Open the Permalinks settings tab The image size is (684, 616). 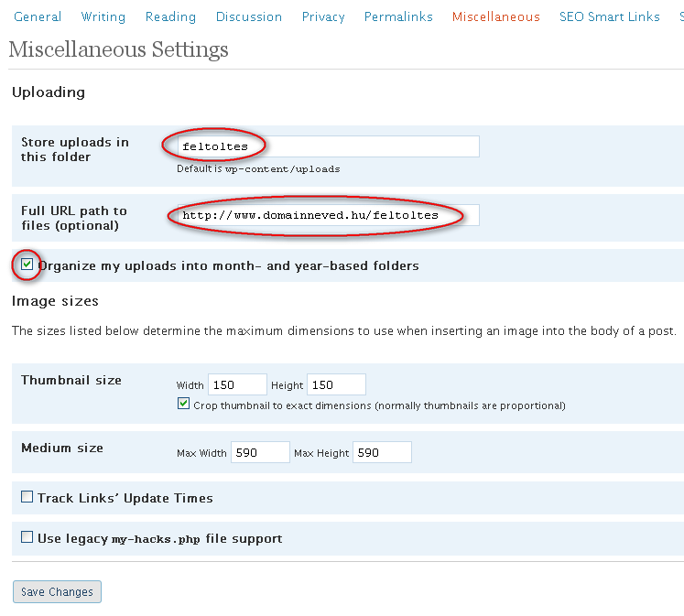point(398,16)
